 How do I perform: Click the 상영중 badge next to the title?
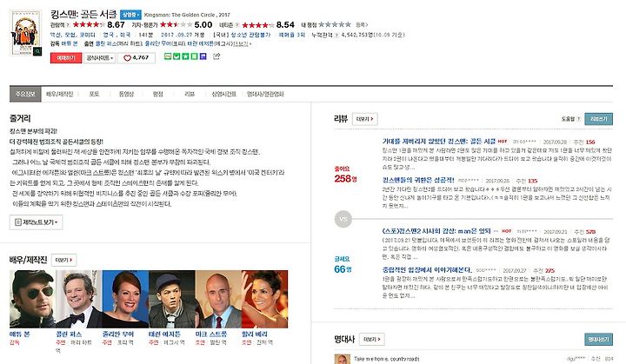[x=130, y=15]
